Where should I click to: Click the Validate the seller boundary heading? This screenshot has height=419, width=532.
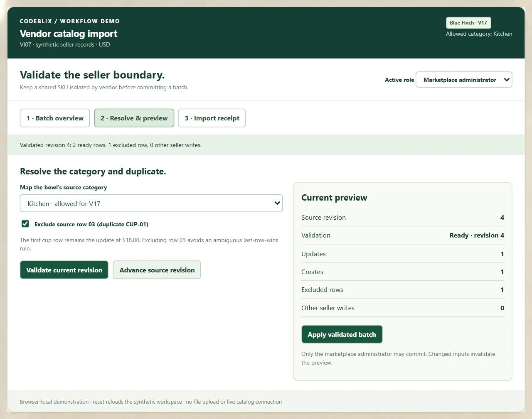(x=92, y=75)
